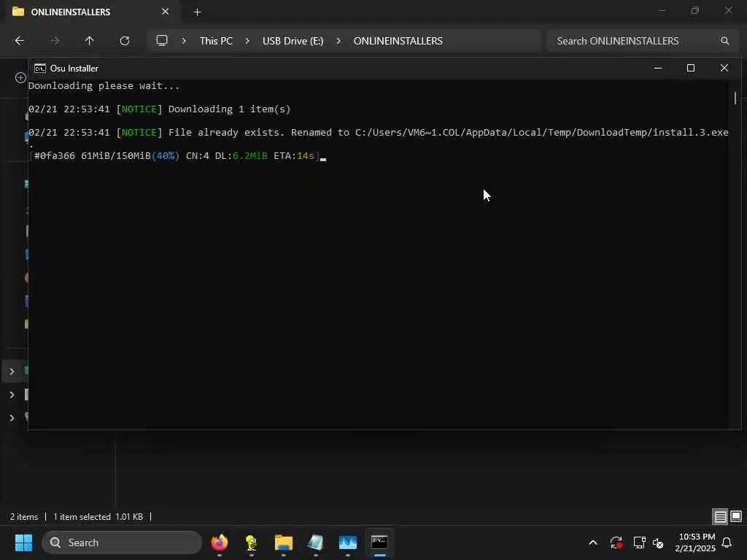Image resolution: width=747 pixels, height=560 pixels.
Task: Click the muted volume tray icon
Action: point(658,542)
